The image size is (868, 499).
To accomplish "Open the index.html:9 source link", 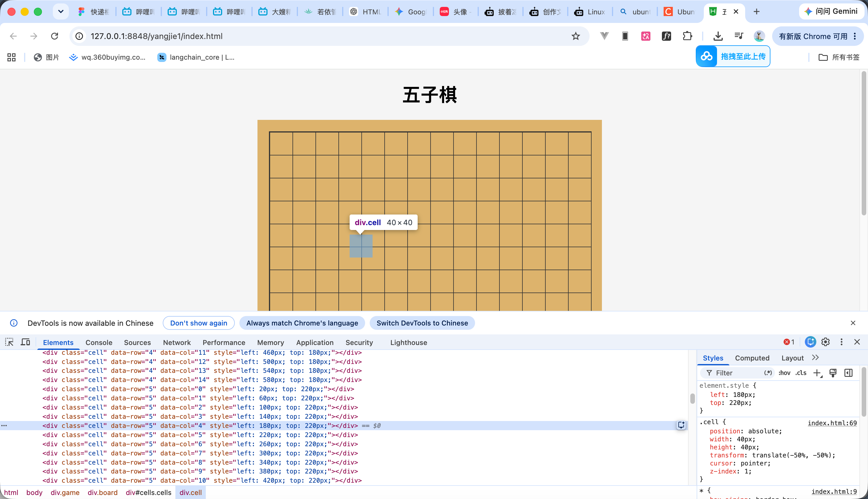I will click(x=834, y=491).
